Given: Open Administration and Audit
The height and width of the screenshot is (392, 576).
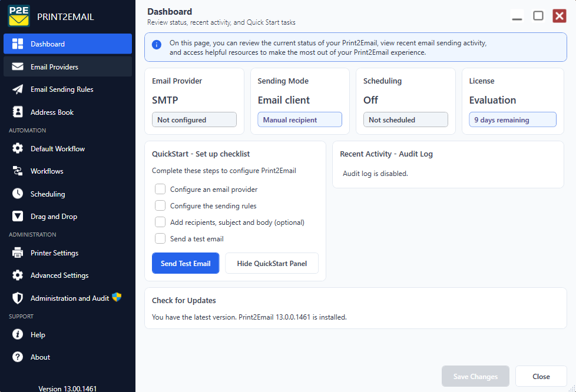Looking at the screenshot, I should click(x=68, y=298).
